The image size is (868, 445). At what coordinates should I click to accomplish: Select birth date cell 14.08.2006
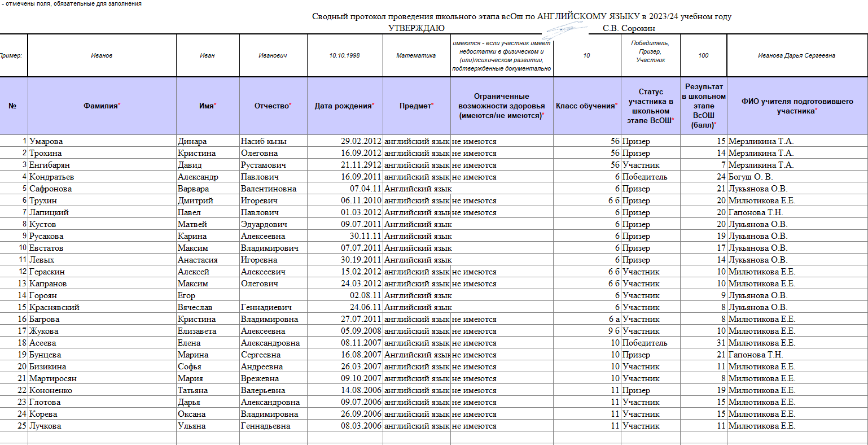click(x=345, y=390)
